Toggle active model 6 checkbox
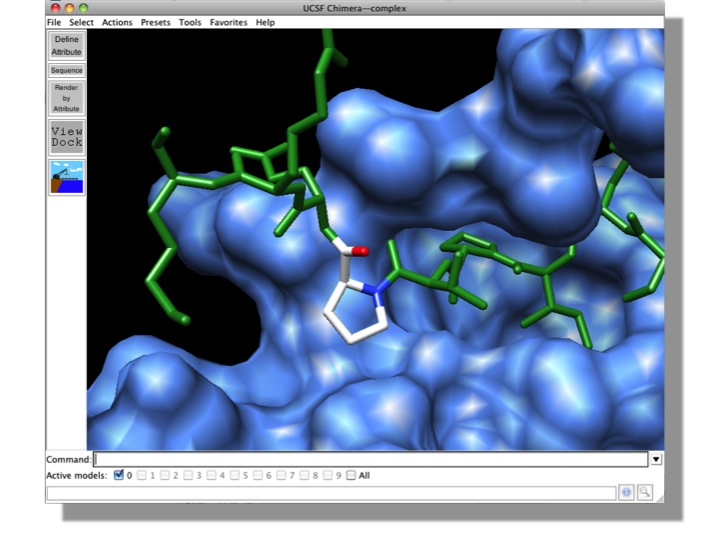This screenshot has height=540, width=720. click(x=258, y=475)
